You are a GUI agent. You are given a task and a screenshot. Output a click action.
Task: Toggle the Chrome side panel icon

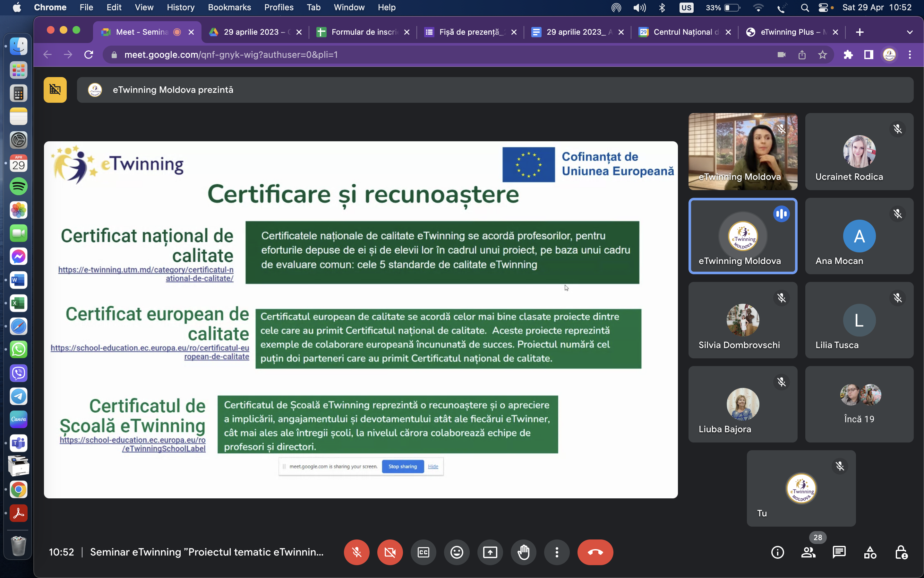pyautogui.click(x=868, y=55)
